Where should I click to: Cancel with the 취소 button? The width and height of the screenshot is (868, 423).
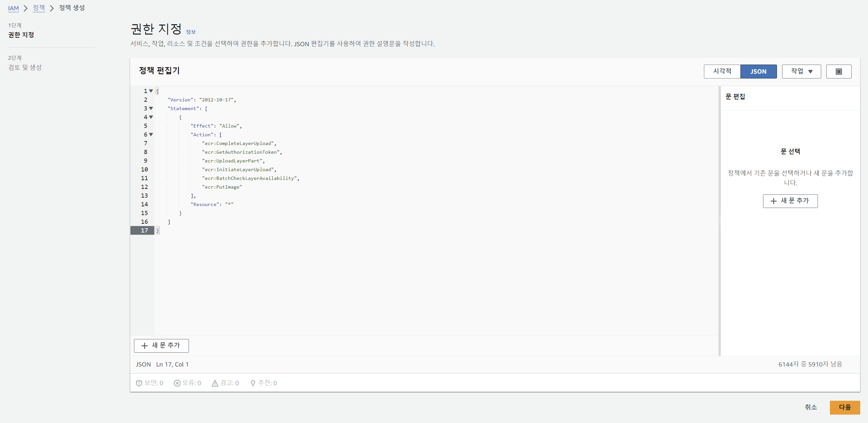(x=811, y=407)
